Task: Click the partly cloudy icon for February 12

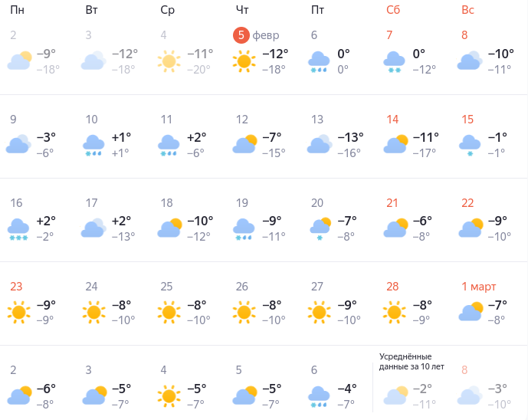Action: (244, 145)
